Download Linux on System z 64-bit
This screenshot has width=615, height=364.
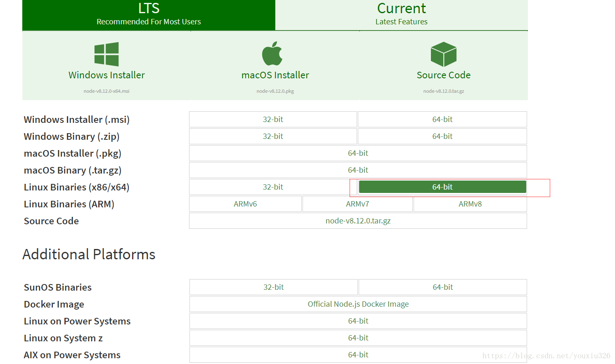click(x=358, y=338)
